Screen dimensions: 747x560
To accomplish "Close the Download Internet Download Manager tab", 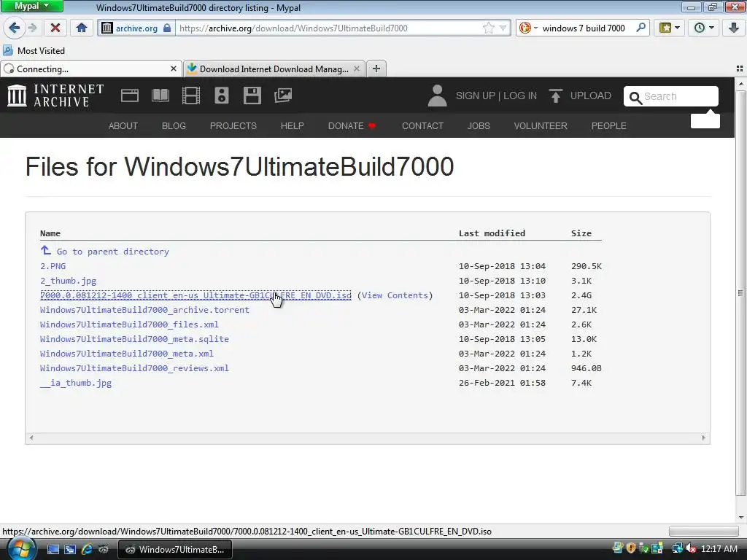I will tap(356, 69).
